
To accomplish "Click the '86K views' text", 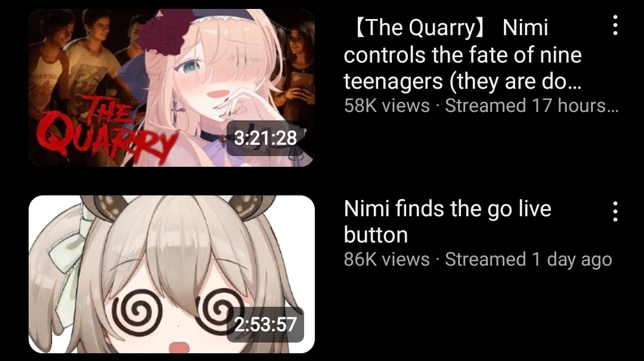I will click(387, 259).
